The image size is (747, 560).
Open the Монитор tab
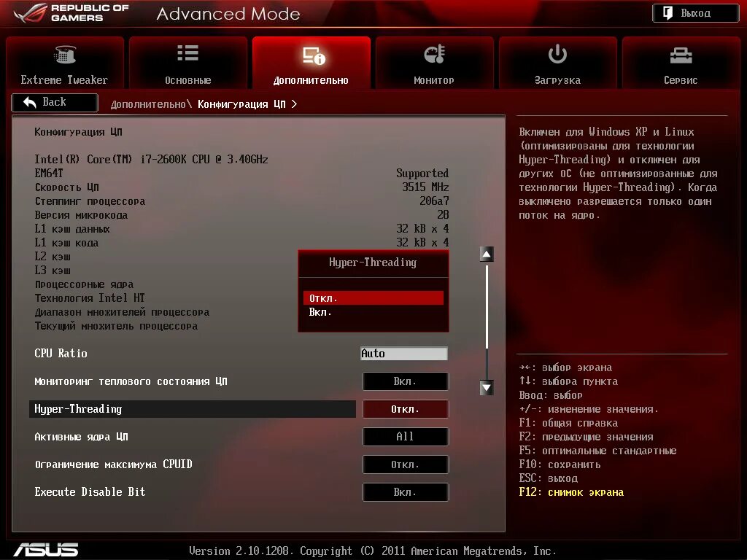pos(434,63)
